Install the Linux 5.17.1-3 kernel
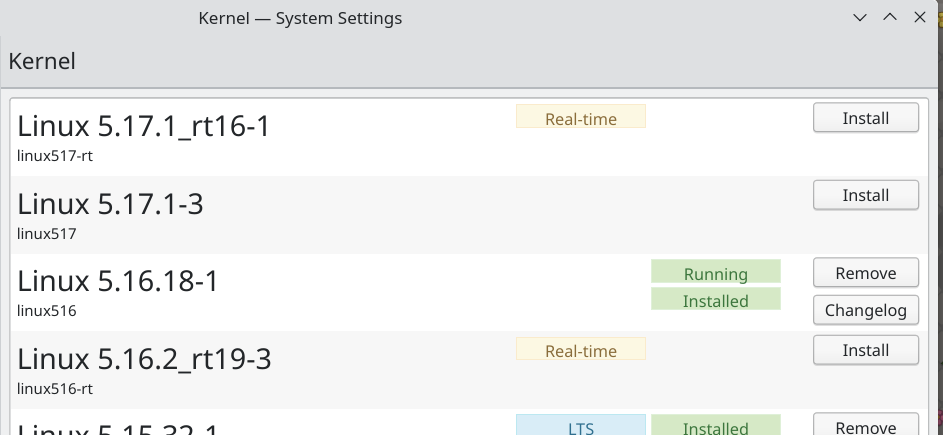 [x=865, y=195]
